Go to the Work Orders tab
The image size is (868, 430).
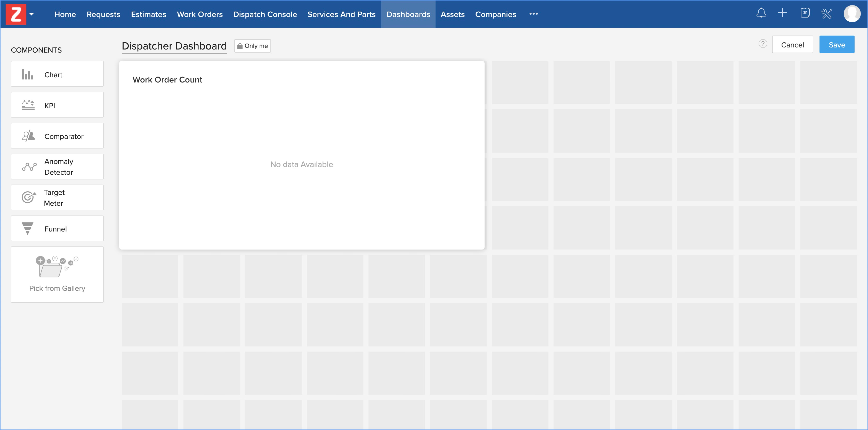coord(199,14)
